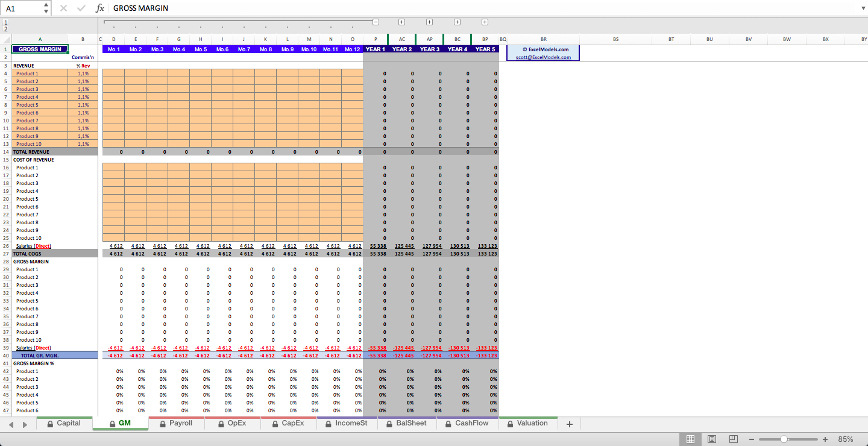The height and width of the screenshot is (446, 868).
Task: Expand the Year 4 column group plus button
Action: 458,22
